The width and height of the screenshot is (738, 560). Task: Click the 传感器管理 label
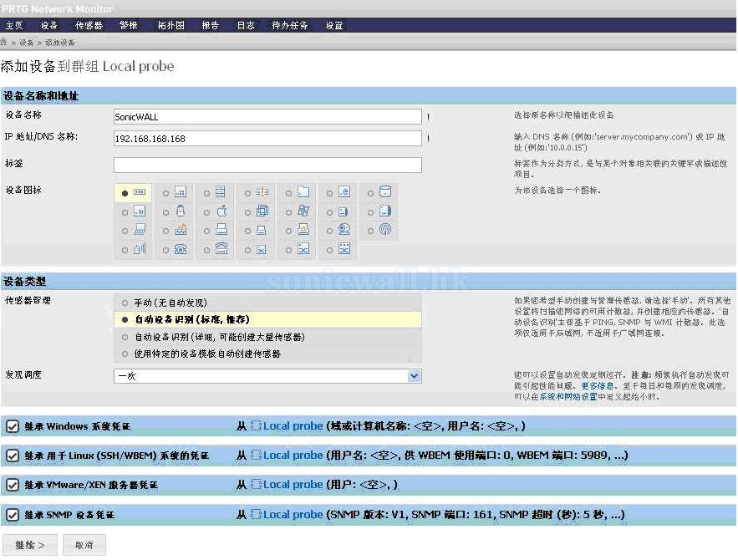[28, 300]
